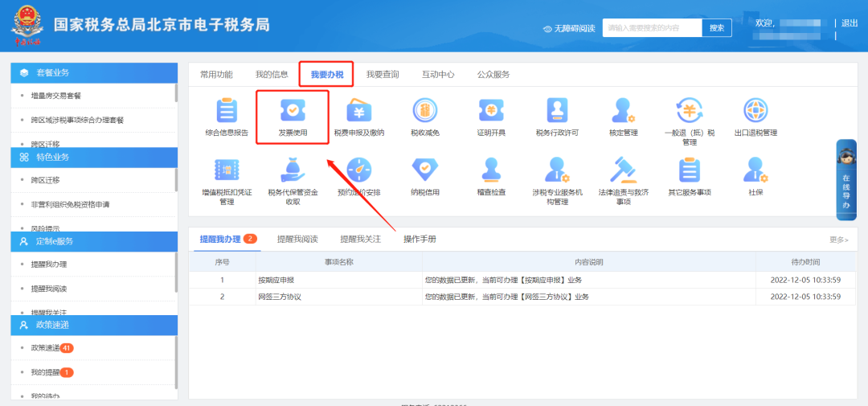Focus the search input field

click(652, 27)
